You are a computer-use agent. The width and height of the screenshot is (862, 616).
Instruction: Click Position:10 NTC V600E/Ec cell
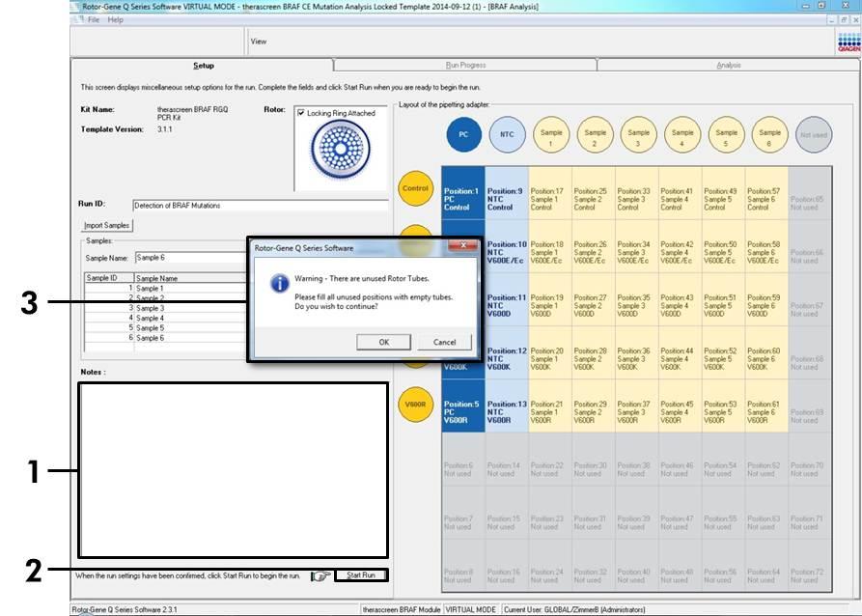pos(507,246)
